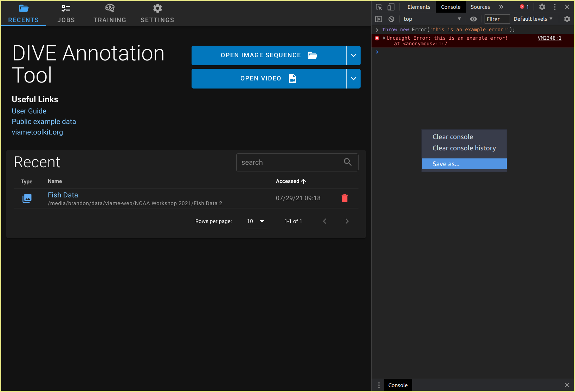Click the console prompt input line

point(473,52)
